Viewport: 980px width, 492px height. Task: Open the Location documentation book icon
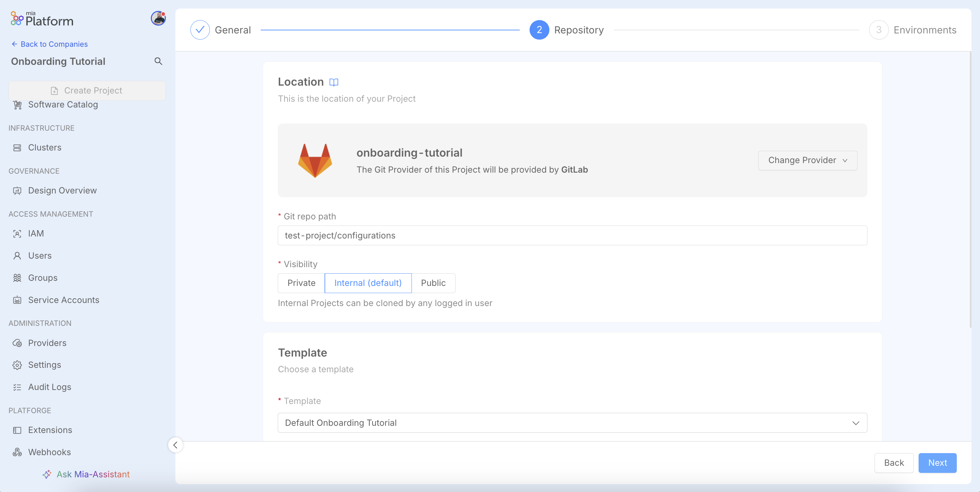pyautogui.click(x=334, y=82)
